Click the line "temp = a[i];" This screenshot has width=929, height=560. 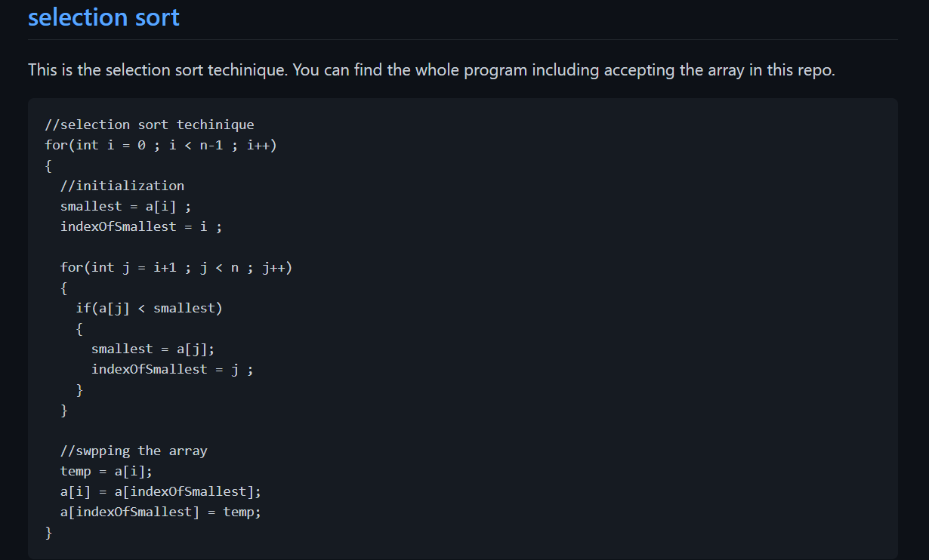106,471
